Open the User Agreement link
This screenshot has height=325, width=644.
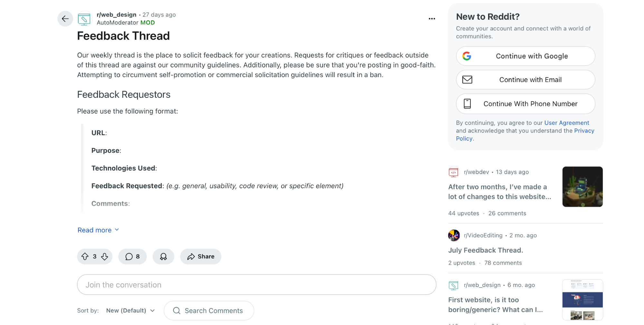click(x=566, y=123)
